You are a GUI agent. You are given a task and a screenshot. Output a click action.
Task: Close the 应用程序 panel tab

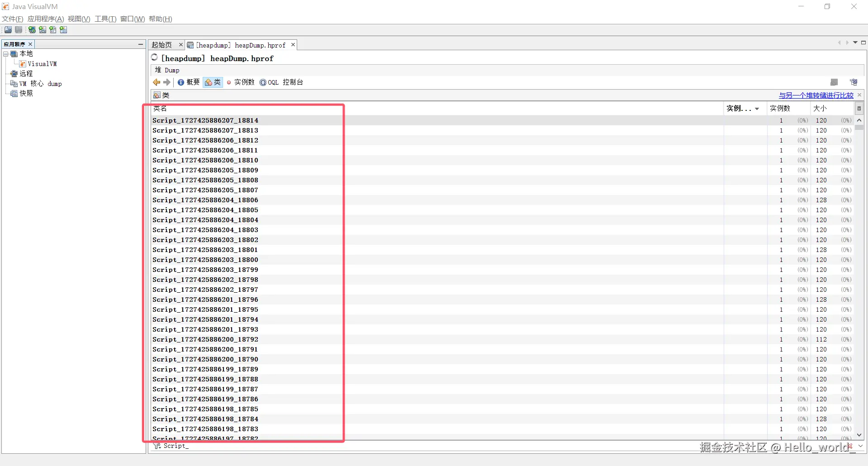(30, 44)
